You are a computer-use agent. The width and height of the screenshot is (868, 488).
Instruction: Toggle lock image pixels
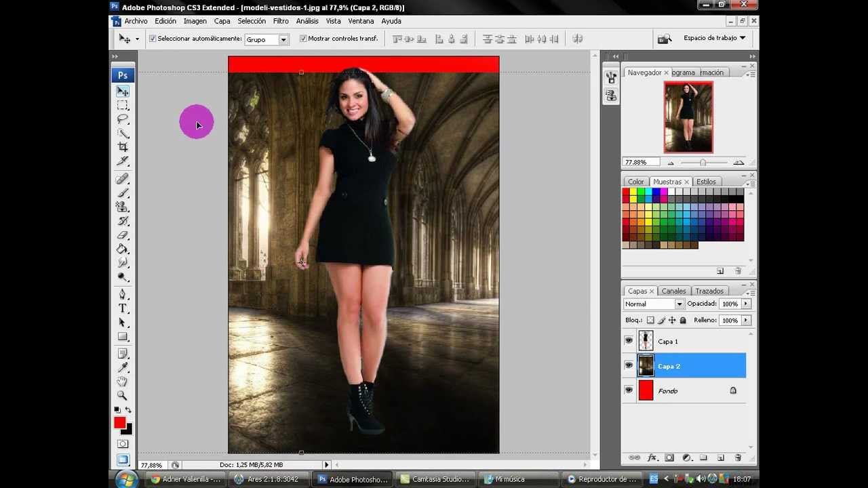pos(661,320)
